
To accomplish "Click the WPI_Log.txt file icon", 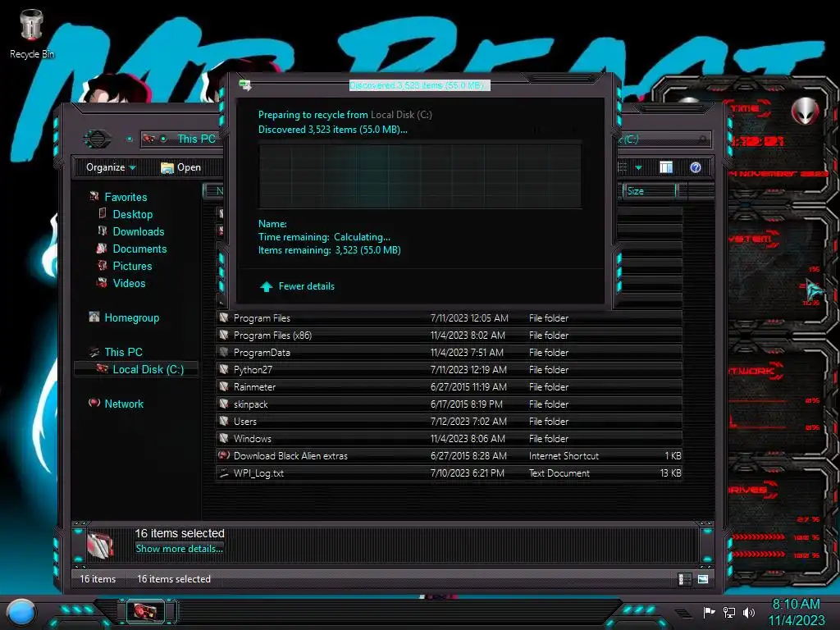I will coord(223,472).
